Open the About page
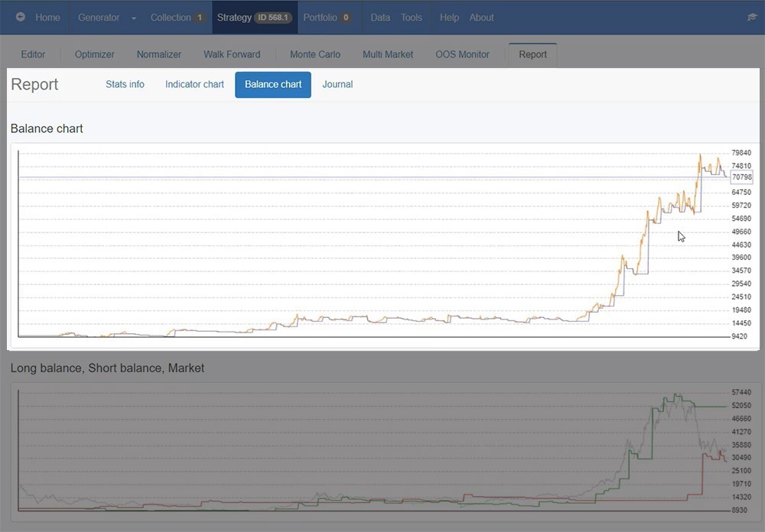Screen dimensions: 765x532 click(x=481, y=17)
